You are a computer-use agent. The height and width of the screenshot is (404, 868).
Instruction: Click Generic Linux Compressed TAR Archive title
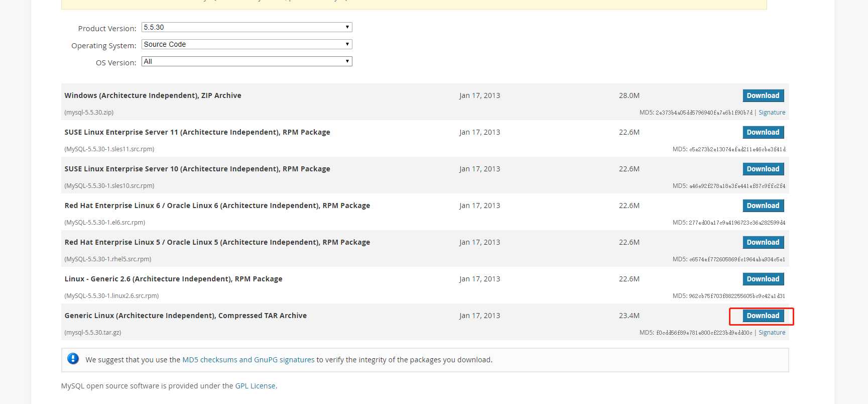point(186,316)
